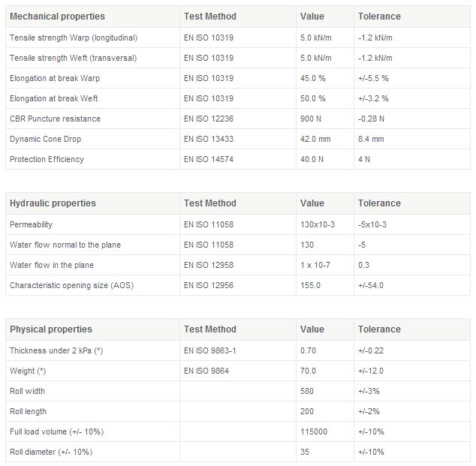This screenshot has width=476, height=466.
Task: Click the Full load volume value 115000
Action: (313, 431)
